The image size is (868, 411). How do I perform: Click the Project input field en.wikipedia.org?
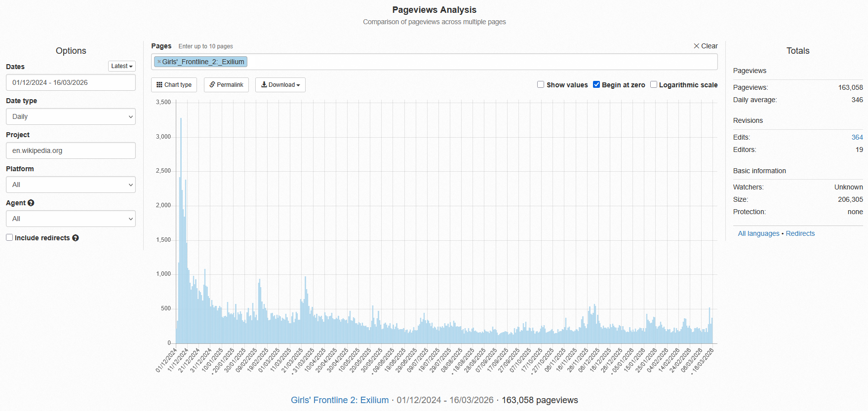point(71,150)
